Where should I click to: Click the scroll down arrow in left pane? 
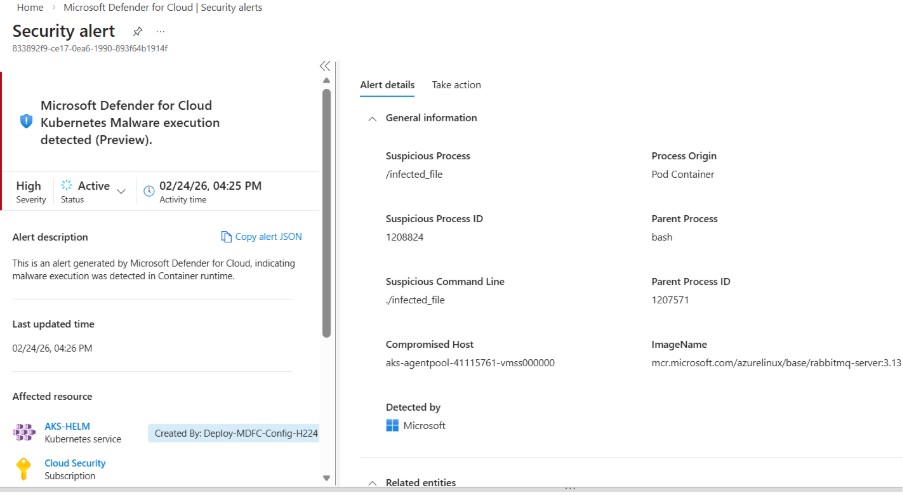point(326,478)
